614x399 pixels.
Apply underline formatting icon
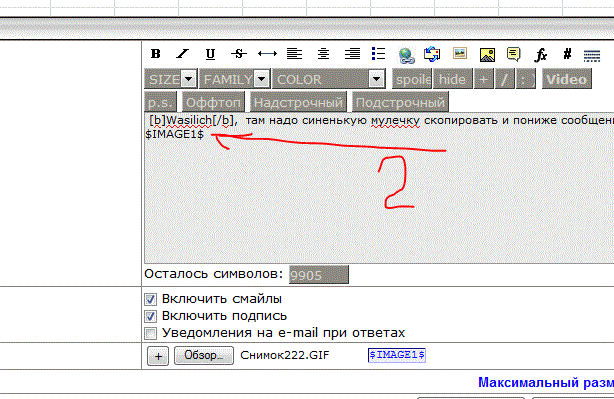click(210, 54)
